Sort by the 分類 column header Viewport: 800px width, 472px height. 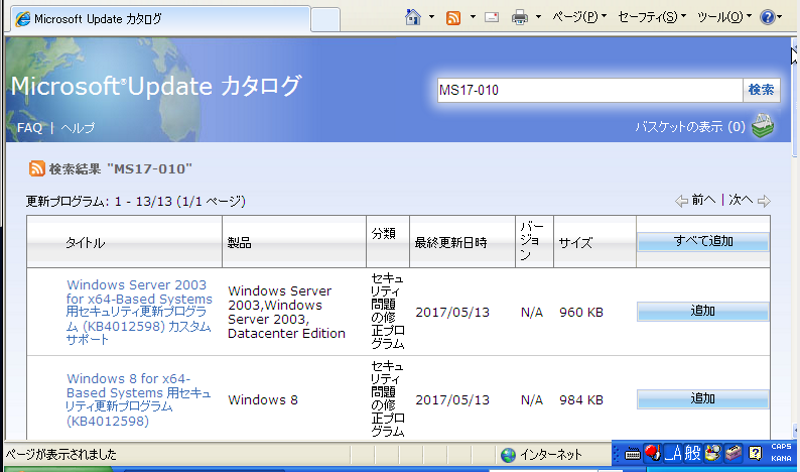point(383,234)
